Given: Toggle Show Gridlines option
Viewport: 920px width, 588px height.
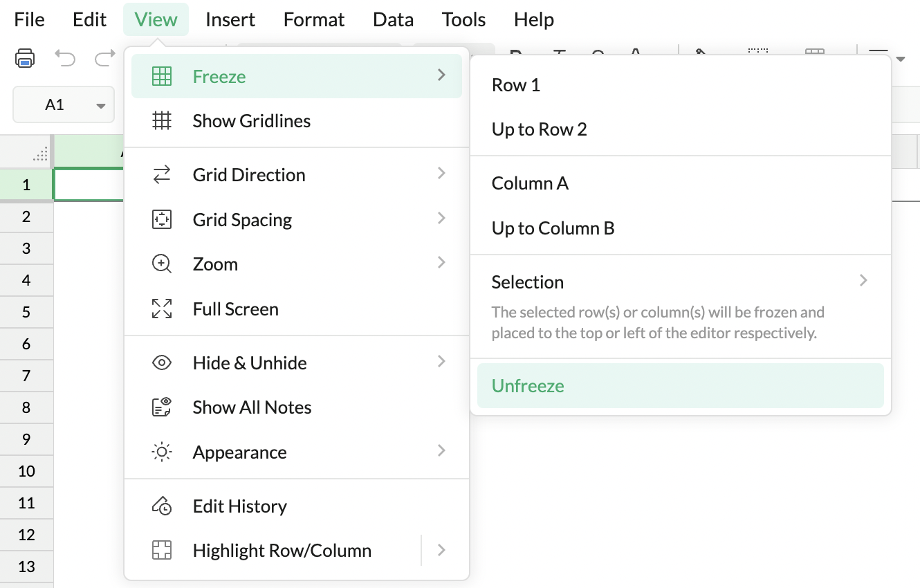Looking at the screenshot, I should pos(251,121).
